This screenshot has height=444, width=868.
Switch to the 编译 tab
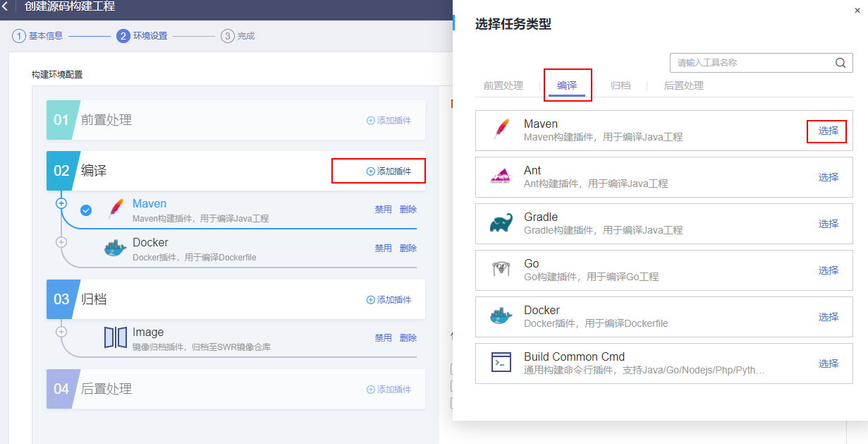567,85
